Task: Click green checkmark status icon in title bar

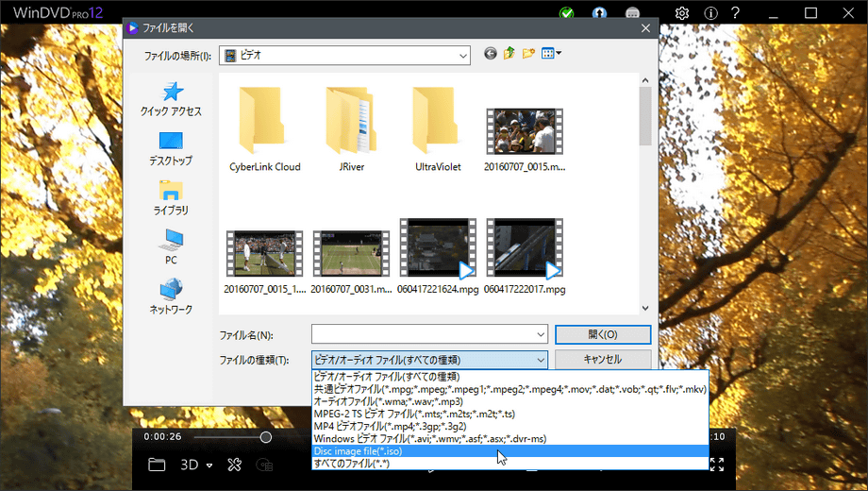Action: click(x=566, y=12)
